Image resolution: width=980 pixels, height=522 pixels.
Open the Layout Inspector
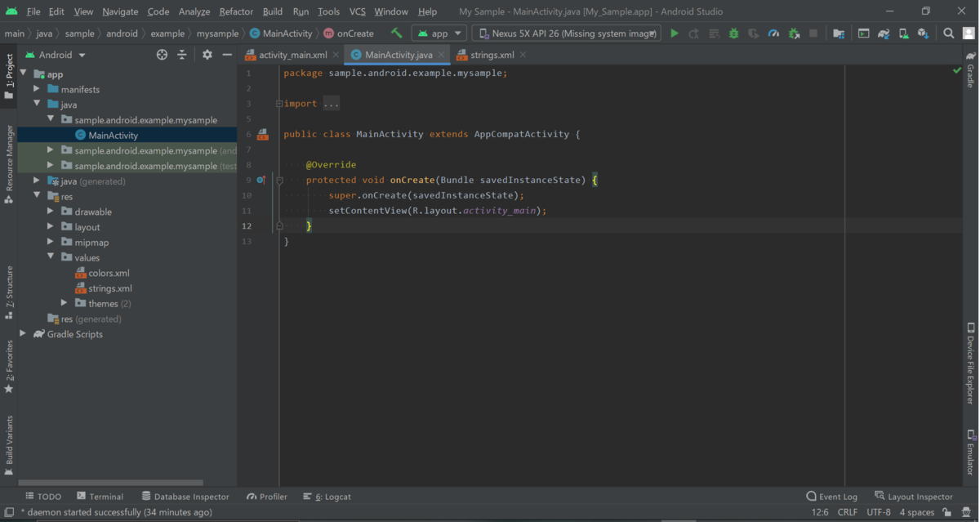913,496
